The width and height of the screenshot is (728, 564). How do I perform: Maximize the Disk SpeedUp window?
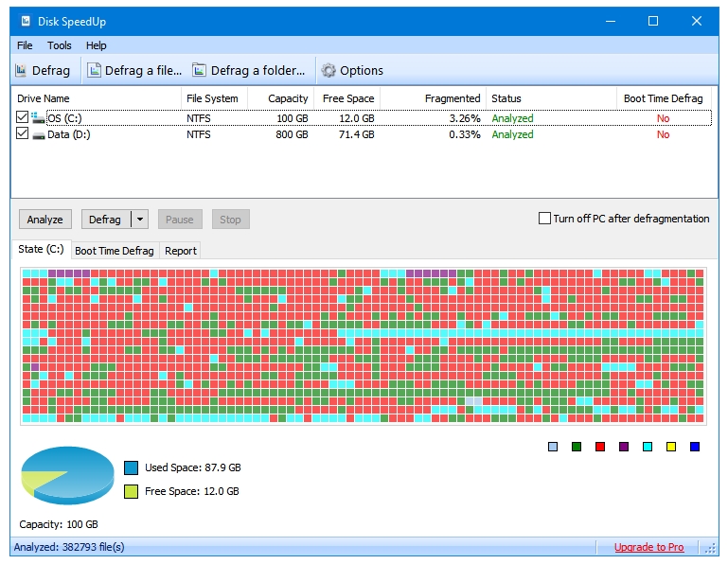point(653,21)
